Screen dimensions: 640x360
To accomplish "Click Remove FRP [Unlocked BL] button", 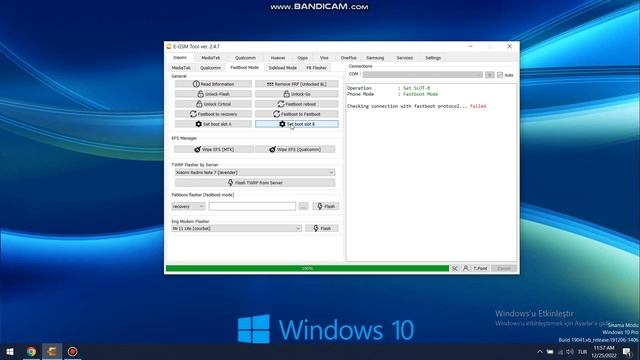I will point(297,84).
